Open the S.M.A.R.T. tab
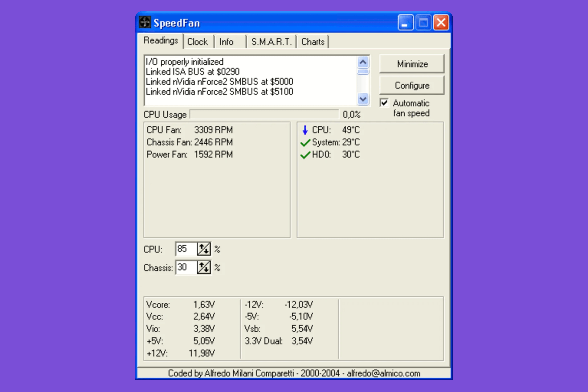Screen dimensions: 588x392 271,42
